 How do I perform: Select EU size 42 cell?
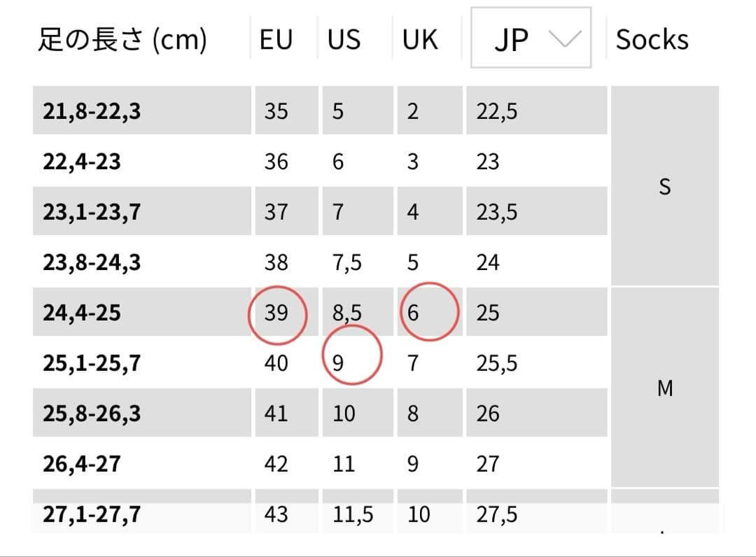point(276,464)
